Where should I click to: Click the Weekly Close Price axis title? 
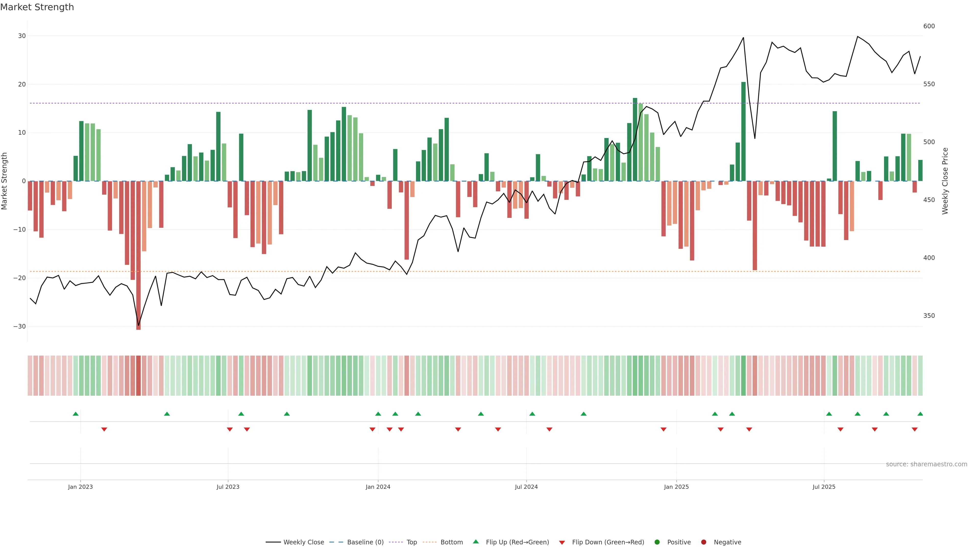[945, 181]
